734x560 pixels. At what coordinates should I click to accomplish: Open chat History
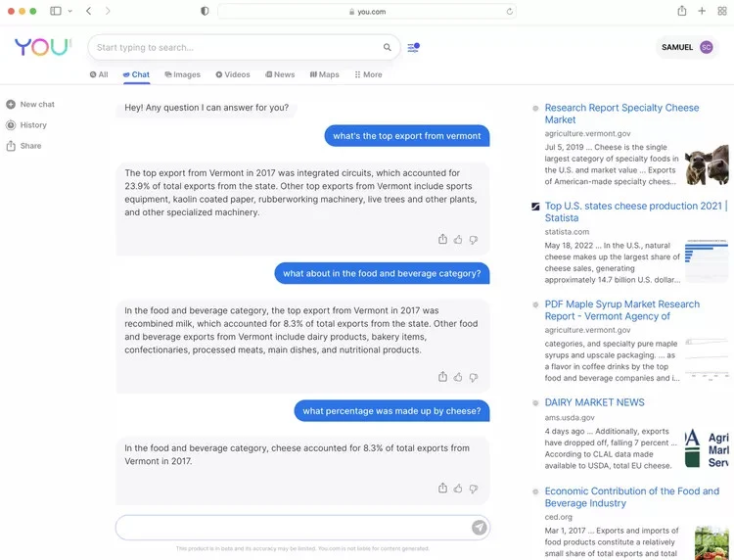pos(26,125)
